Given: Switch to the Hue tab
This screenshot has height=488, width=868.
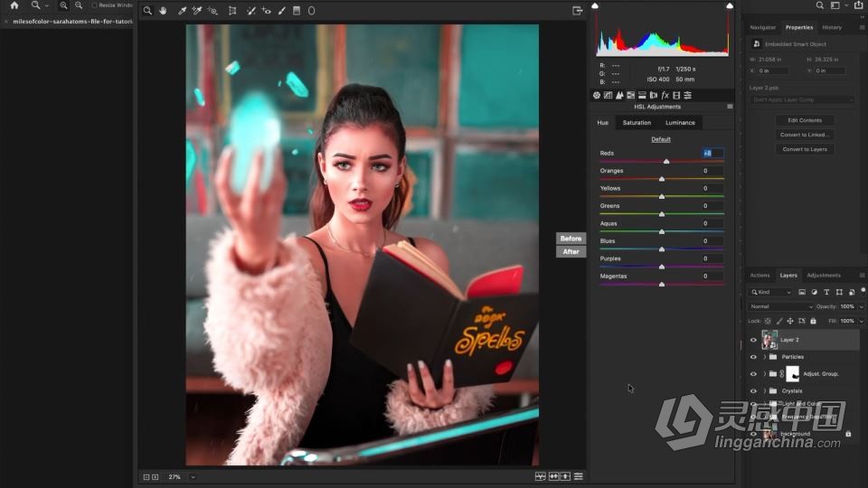Looking at the screenshot, I should [603, 123].
